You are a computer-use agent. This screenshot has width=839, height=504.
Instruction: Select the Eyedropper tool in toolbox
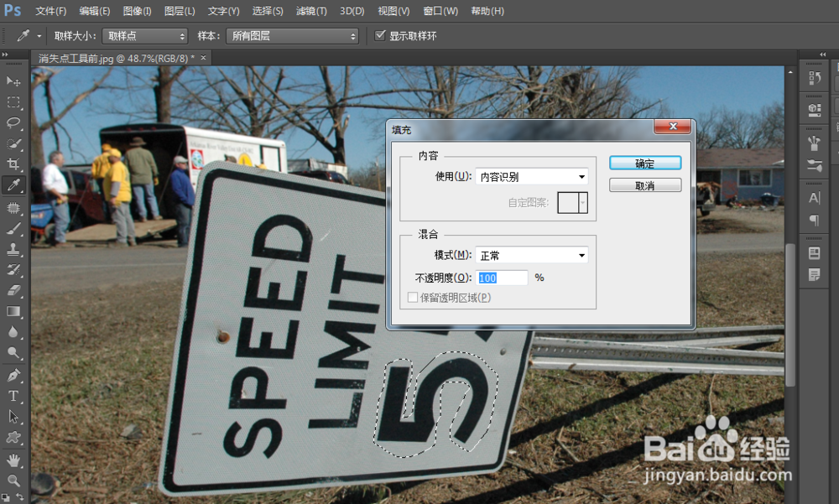pyautogui.click(x=13, y=185)
